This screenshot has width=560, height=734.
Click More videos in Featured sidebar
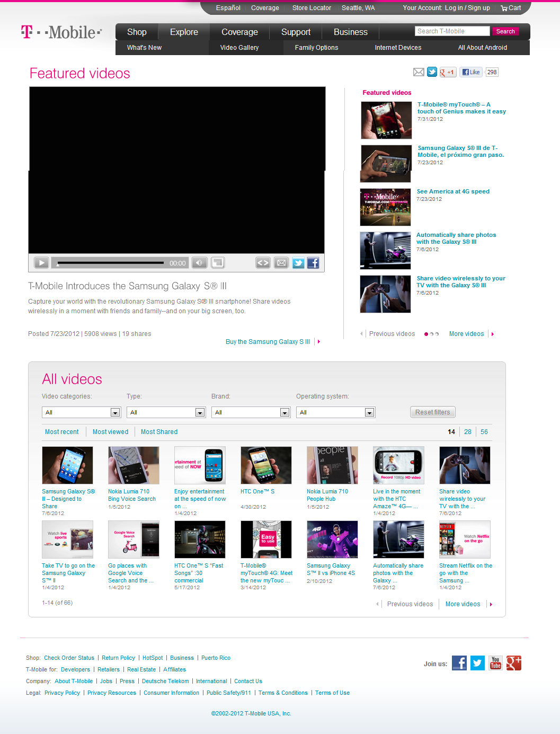point(466,334)
